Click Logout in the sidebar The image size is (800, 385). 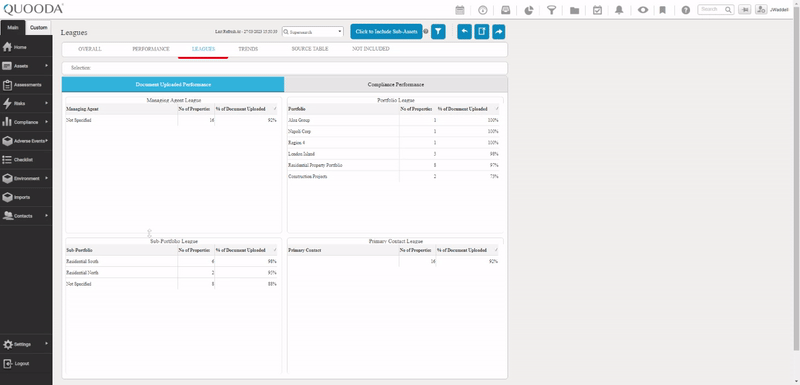coord(26,364)
